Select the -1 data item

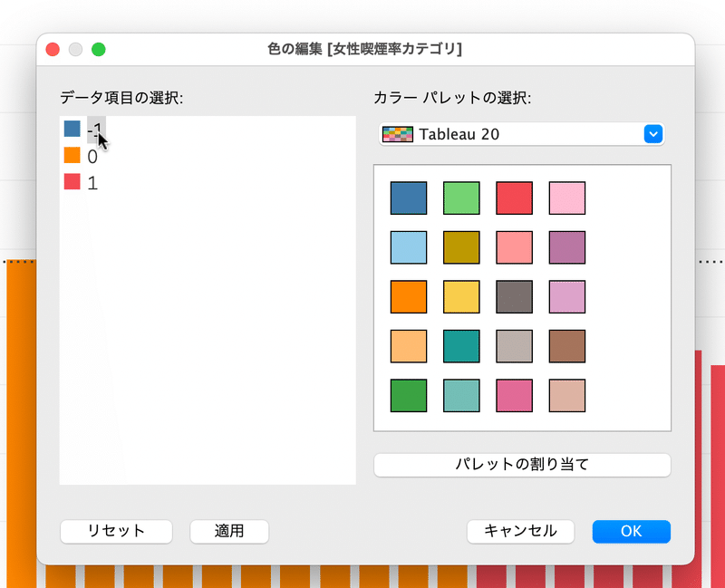(x=84, y=130)
